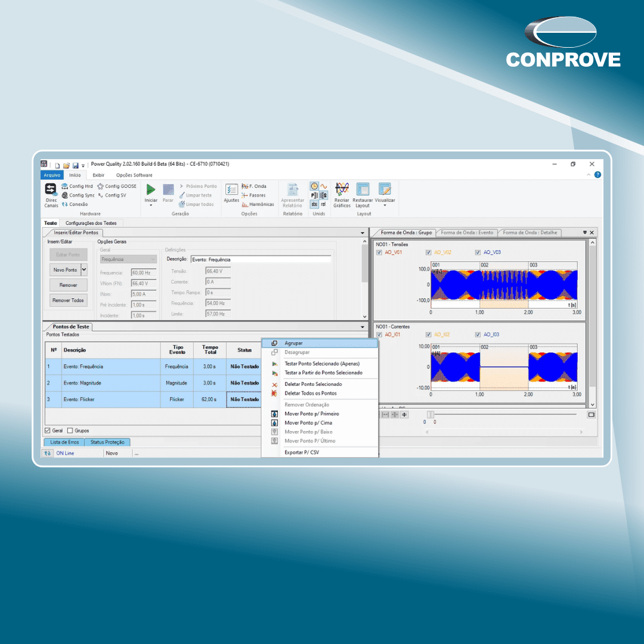Screen dimensions: 644x644
Task: Toggle the AO_I03 current channel checkbox
Action: tap(478, 335)
